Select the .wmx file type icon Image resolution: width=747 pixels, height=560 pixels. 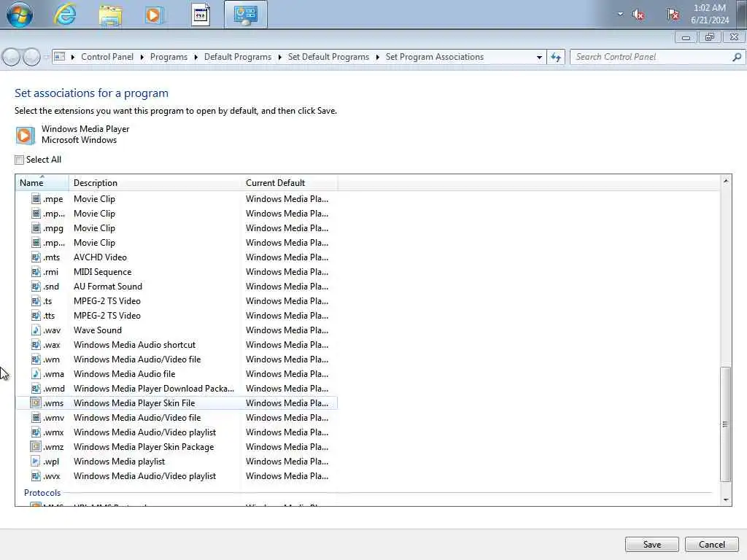pos(36,432)
